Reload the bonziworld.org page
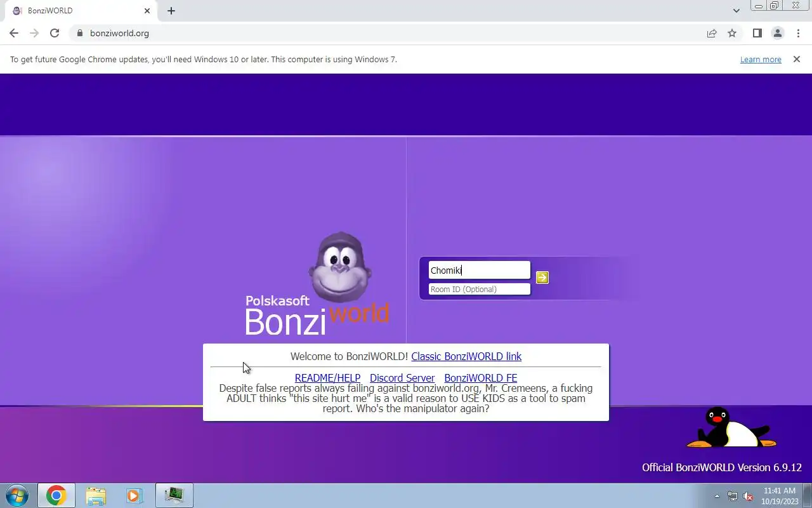This screenshot has height=508, width=812. tap(55, 33)
